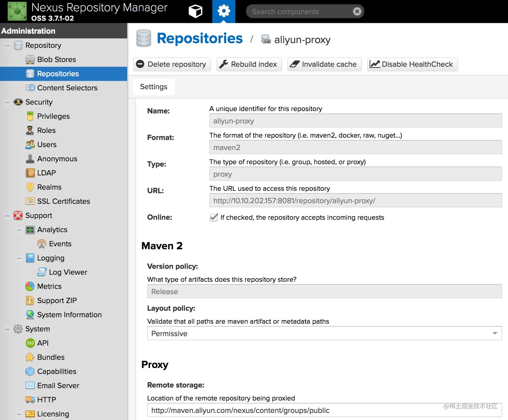The height and width of the screenshot is (420, 508).
Task: Click the Remote storage URL field
Action: tap(325, 410)
